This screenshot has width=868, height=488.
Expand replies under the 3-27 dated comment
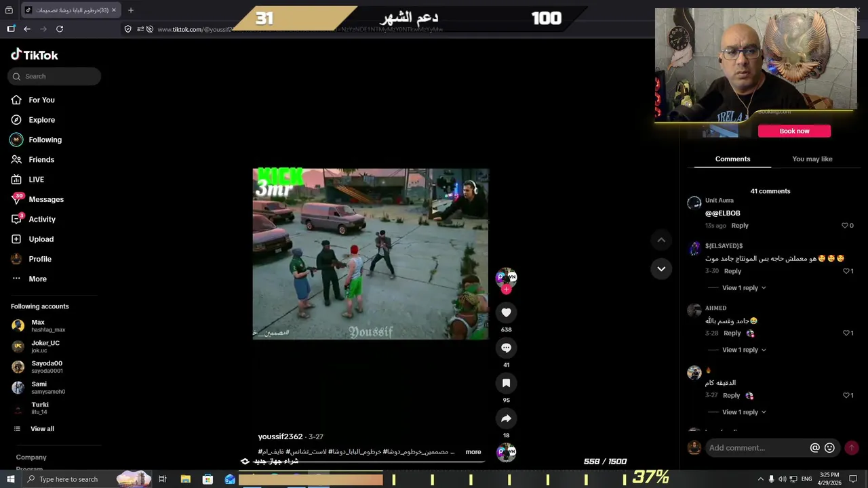(x=744, y=412)
